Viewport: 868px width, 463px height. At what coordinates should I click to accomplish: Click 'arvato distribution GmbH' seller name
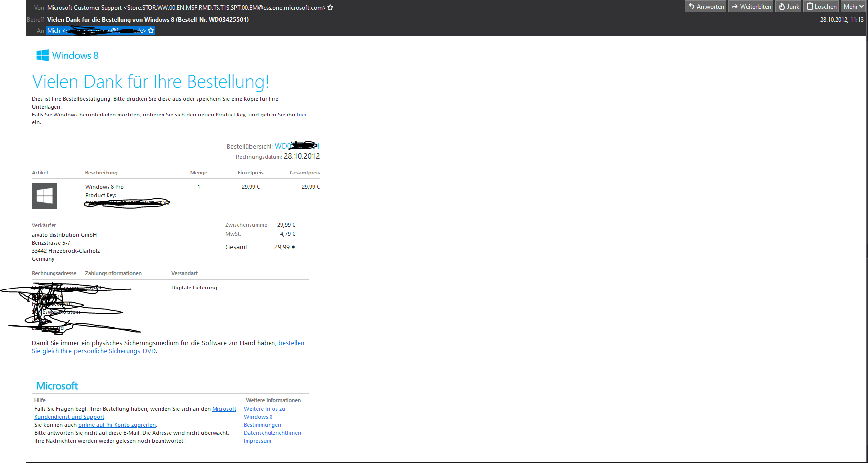(x=64, y=235)
